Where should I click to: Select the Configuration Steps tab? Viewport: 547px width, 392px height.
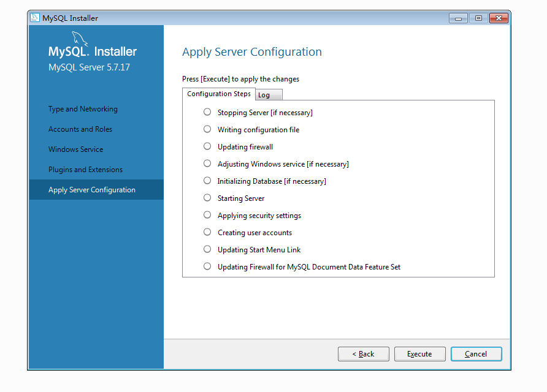pyautogui.click(x=219, y=94)
